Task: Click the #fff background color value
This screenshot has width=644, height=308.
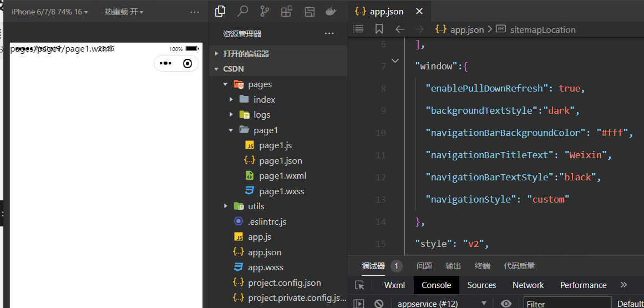Action: [612, 133]
